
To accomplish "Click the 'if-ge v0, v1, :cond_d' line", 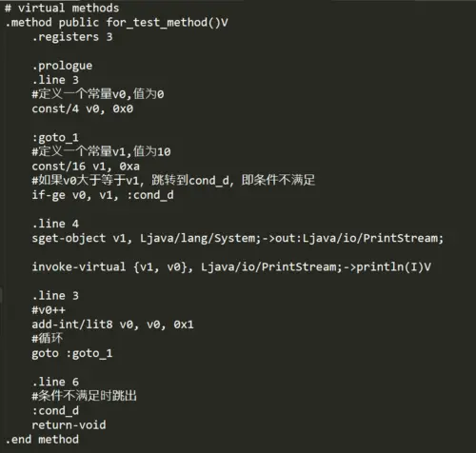I will pos(103,195).
